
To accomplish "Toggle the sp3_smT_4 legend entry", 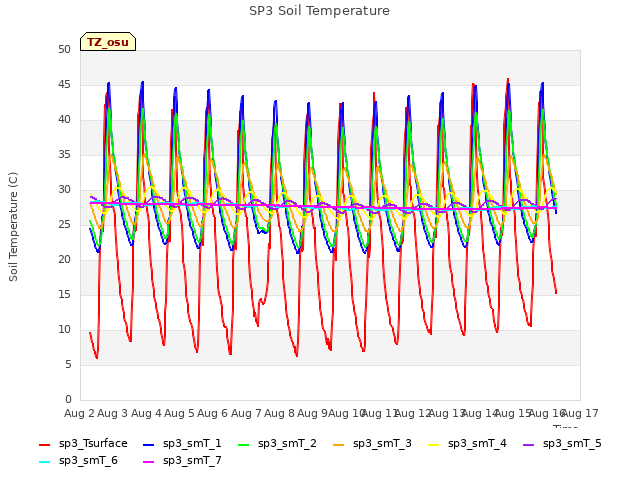I will click(467, 443).
